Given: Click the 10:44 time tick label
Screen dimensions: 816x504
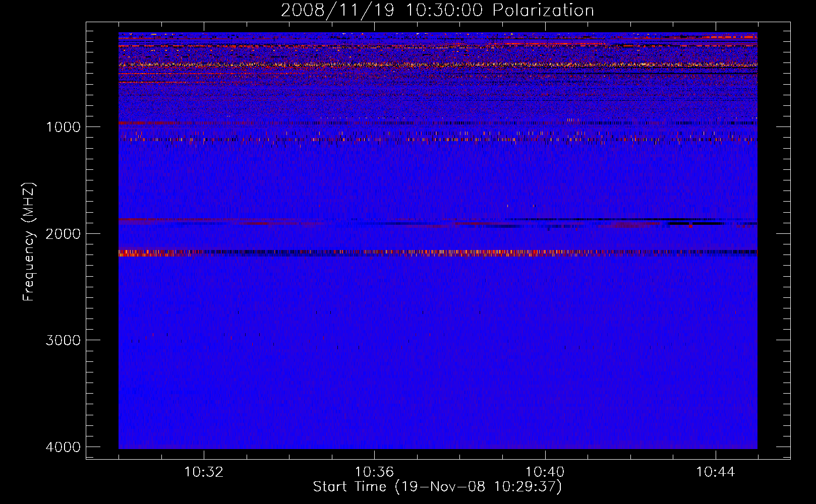Looking at the screenshot, I should tap(715, 472).
